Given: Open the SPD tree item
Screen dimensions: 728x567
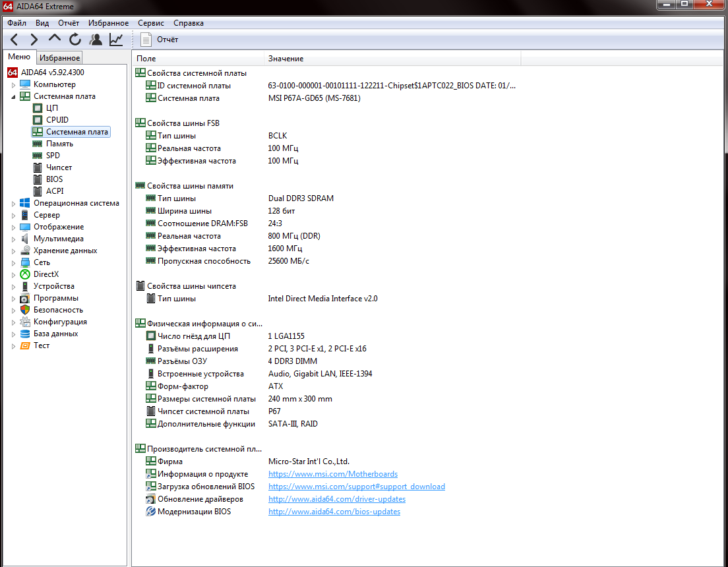Looking at the screenshot, I should [x=53, y=156].
